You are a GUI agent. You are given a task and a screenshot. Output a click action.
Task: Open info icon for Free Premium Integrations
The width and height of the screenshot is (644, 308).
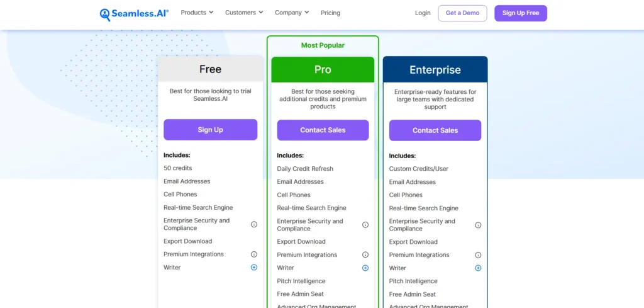click(x=254, y=254)
